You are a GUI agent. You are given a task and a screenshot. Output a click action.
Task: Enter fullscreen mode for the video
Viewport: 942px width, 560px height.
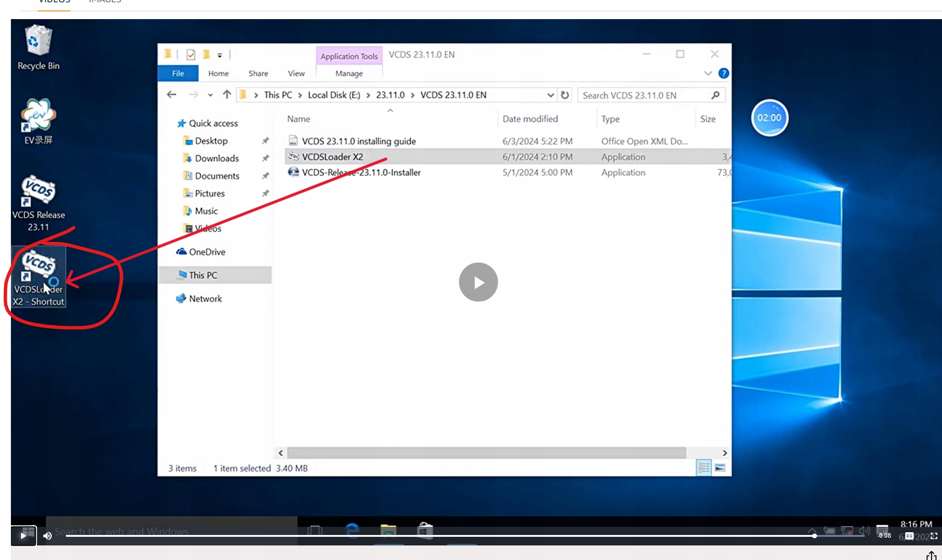[x=934, y=535]
